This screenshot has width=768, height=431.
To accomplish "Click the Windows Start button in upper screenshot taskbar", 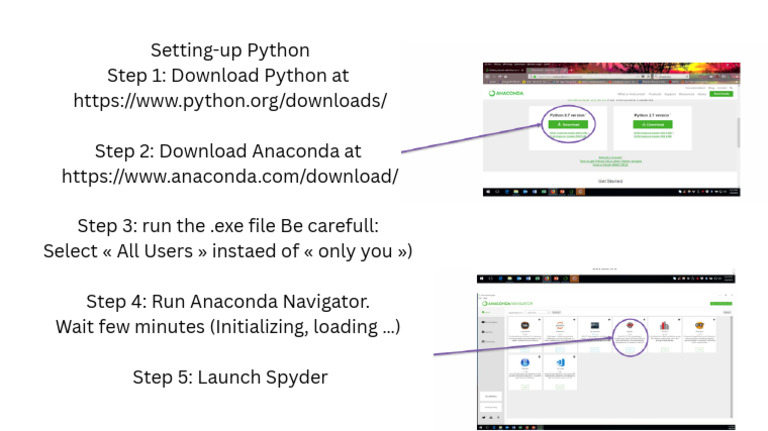I will point(487,192).
